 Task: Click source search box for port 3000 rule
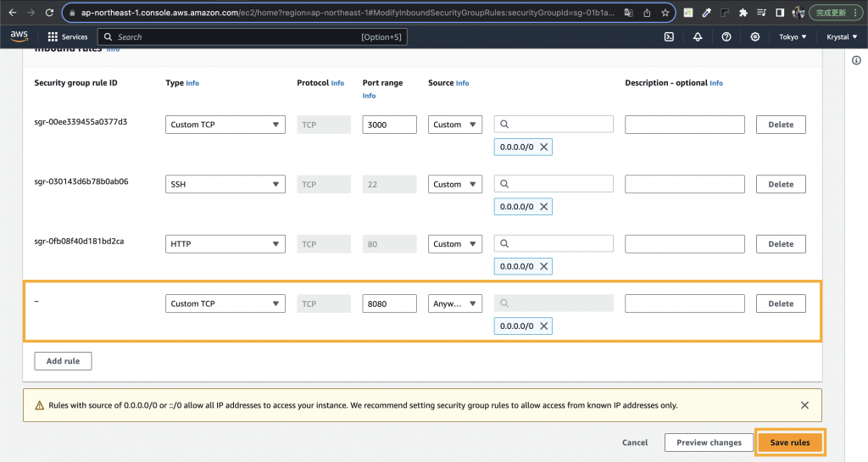pos(554,124)
